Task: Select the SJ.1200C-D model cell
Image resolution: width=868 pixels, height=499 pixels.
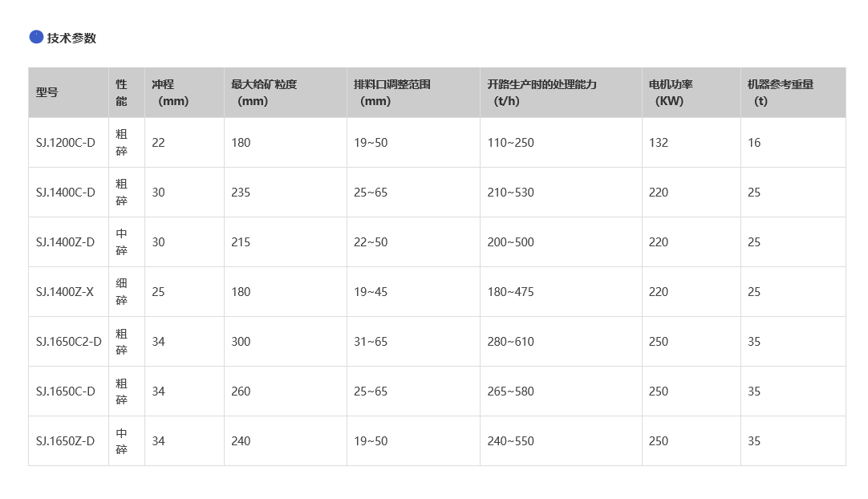Action: click(x=65, y=143)
